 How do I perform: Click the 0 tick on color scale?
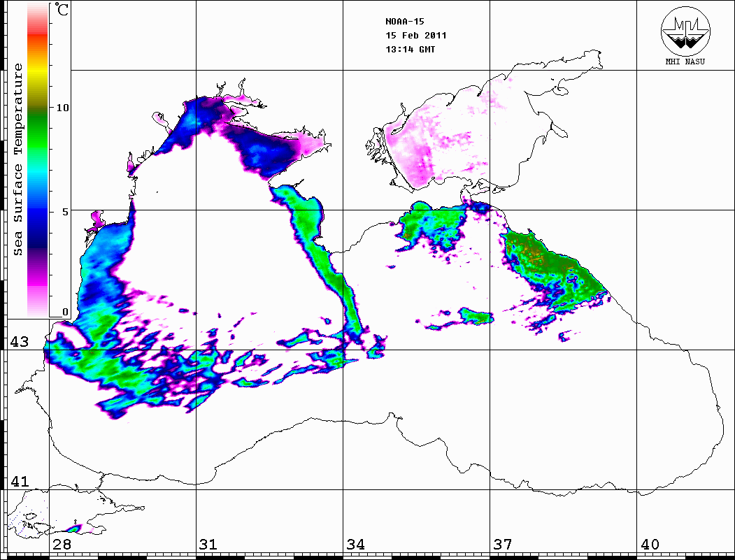(x=65, y=312)
